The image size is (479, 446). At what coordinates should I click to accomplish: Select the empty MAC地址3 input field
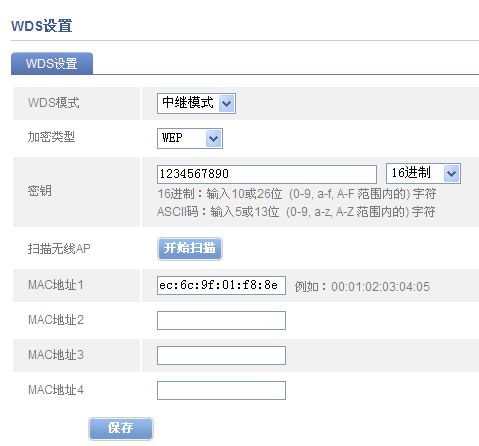click(221, 355)
